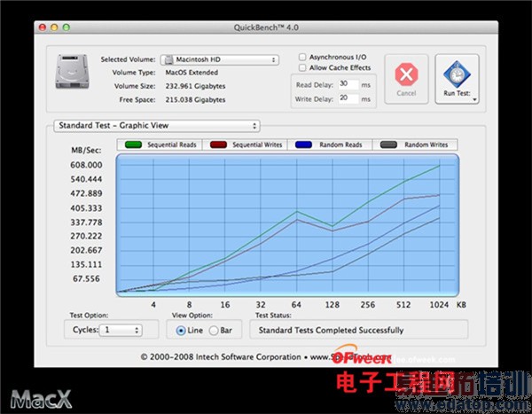Image resolution: width=532 pixels, height=414 pixels.
Task: Click the blue Random Reads legend swatch
Action: pyautogui.click(x=303, y=145)
